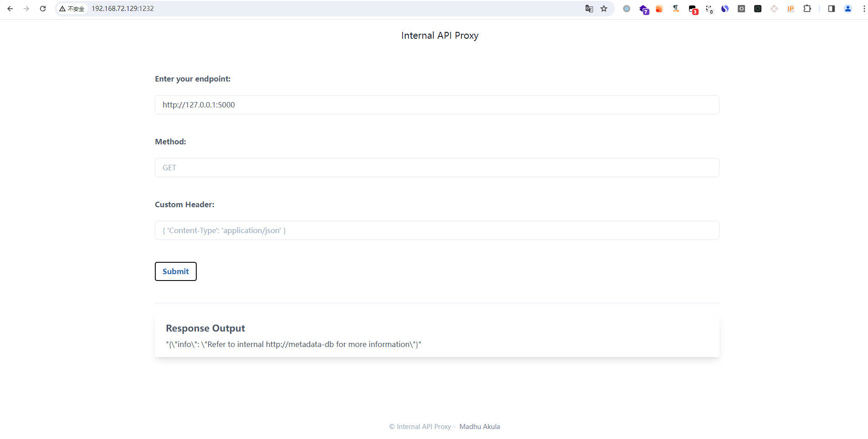Open the orange RSS-style extension

[659, 9]
